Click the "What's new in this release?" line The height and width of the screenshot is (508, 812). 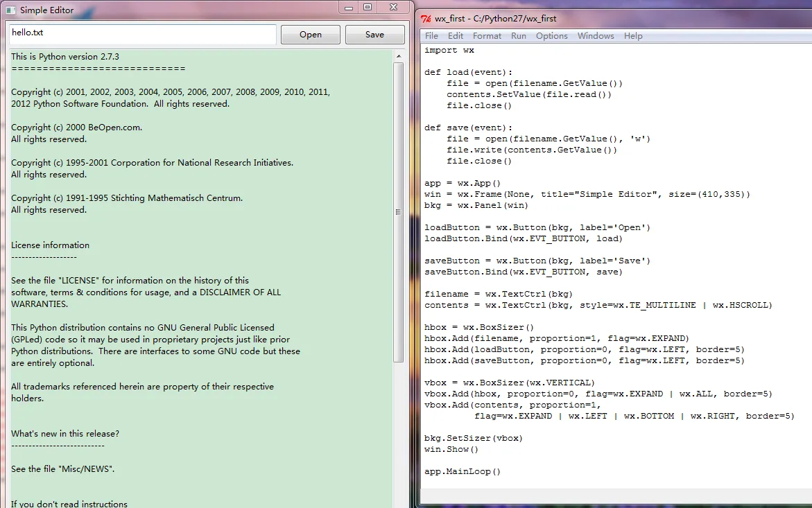point(64,434)
